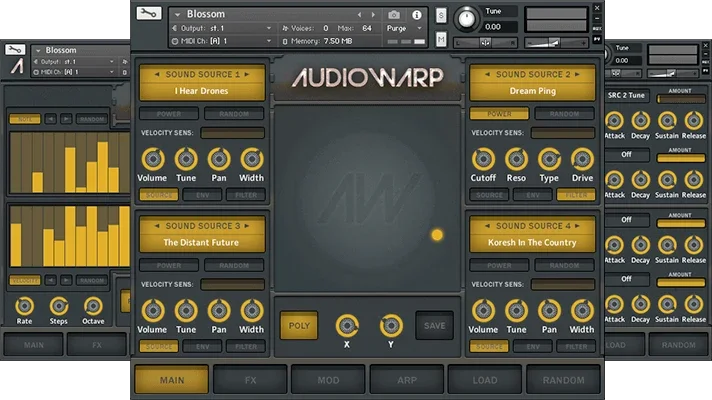Viewport: 712px width, 400px height.
Task: Click Sound Source 1 Tune knob
Action: 186,159
